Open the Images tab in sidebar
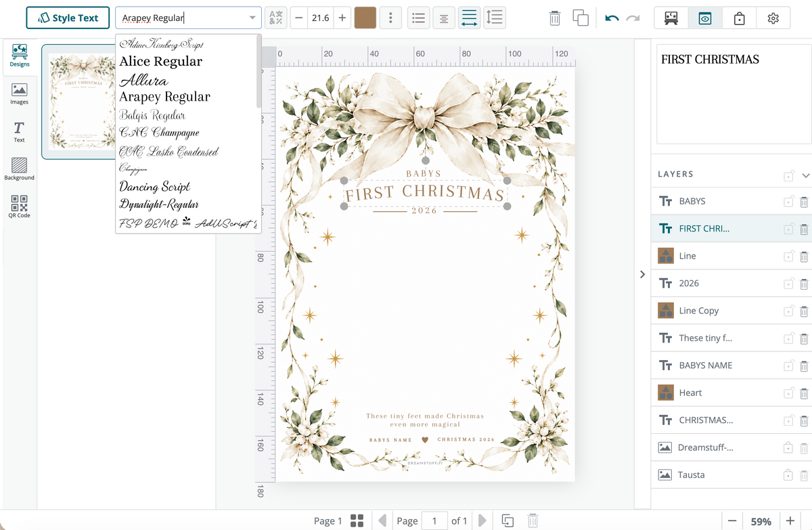 [x=19, y=94]
